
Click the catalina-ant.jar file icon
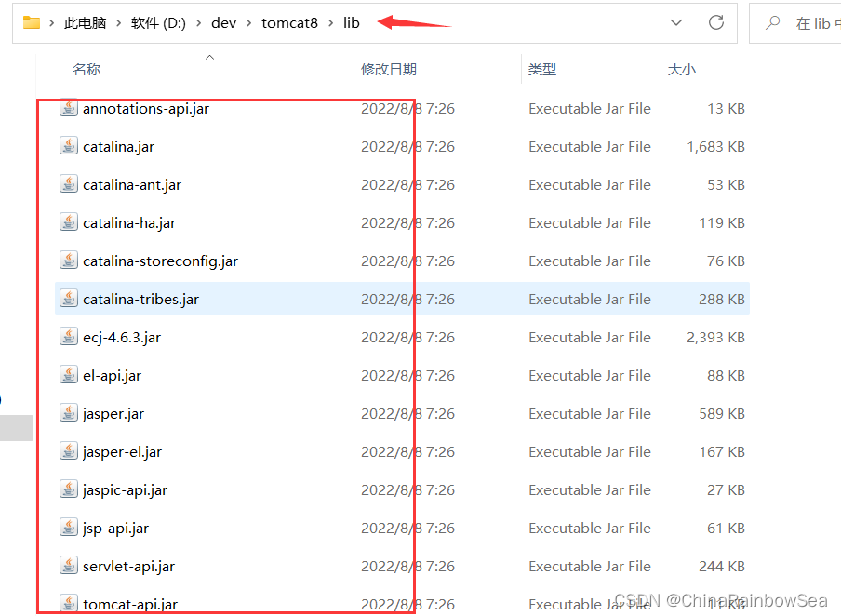(68, 184)
